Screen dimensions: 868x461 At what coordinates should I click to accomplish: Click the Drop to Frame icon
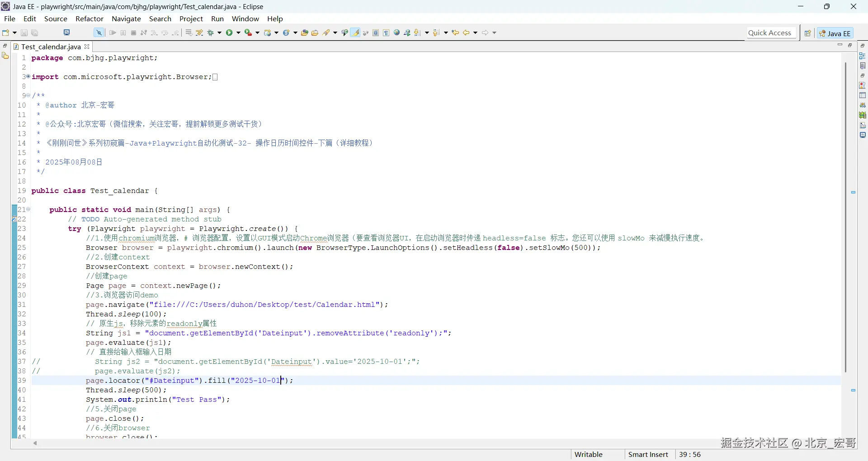tap(189, 33)
